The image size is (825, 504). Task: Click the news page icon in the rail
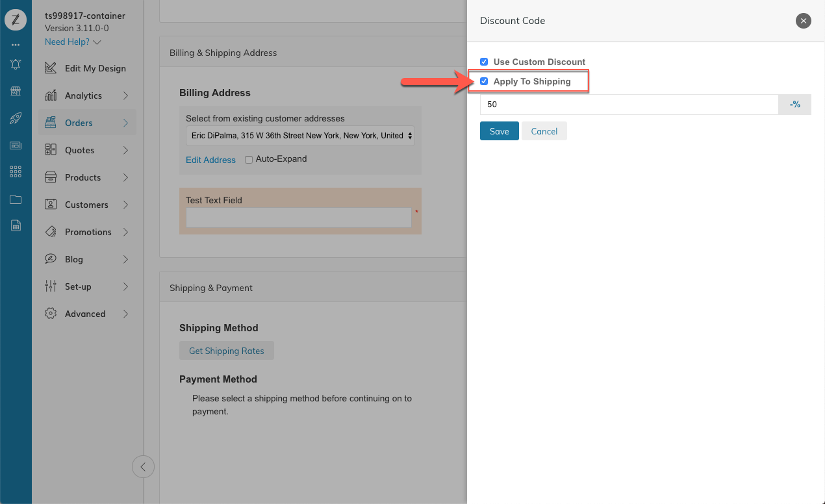pyautogui.click(x=16, y=145)
